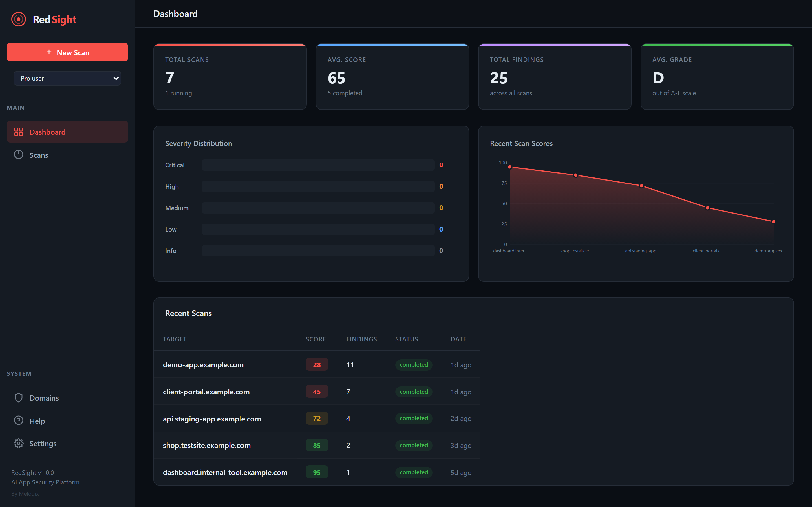Click the Scans clock icon
The width and height of the screenshot is (812, 507).
coord(18,155)
